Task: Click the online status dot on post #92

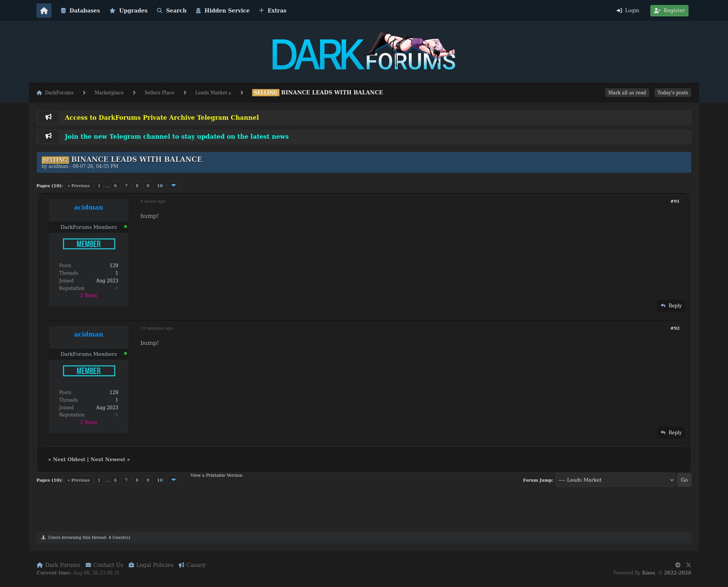Action: click(126, 354)
